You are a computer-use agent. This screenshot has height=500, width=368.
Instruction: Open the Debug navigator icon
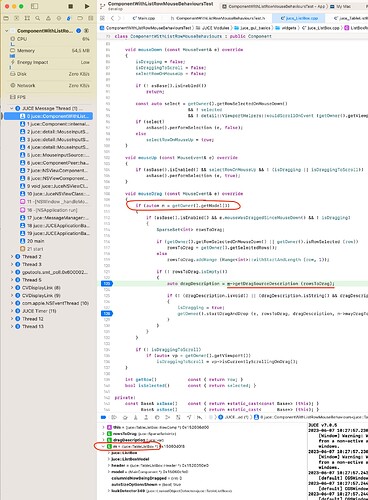pyautogui.click(x=69, y=18)
